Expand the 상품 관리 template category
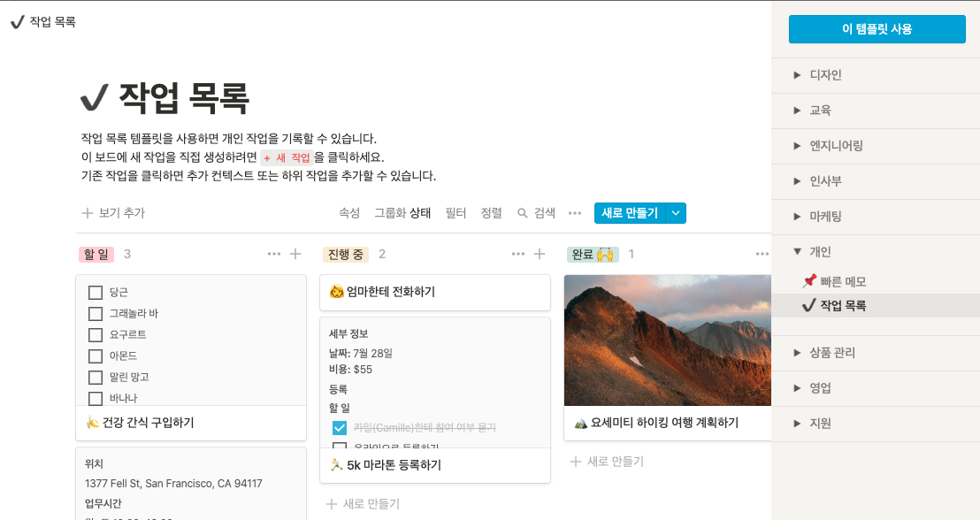This screenshot has width=980, height=520. 797,353
